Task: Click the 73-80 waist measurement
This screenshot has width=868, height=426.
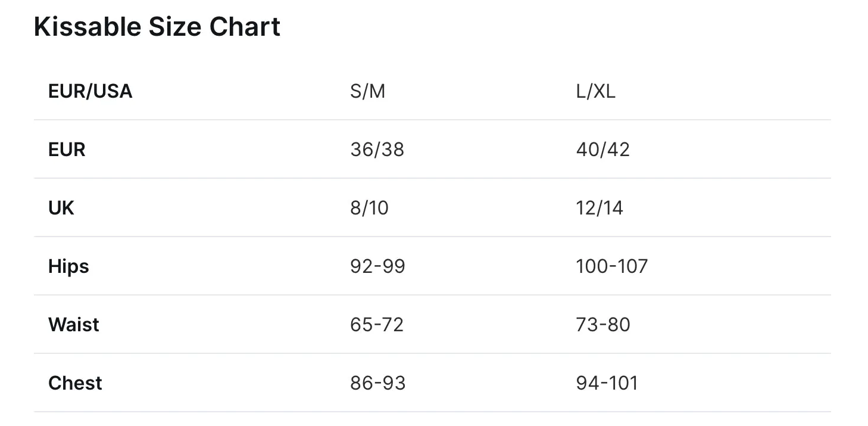Action: (602, 325)
